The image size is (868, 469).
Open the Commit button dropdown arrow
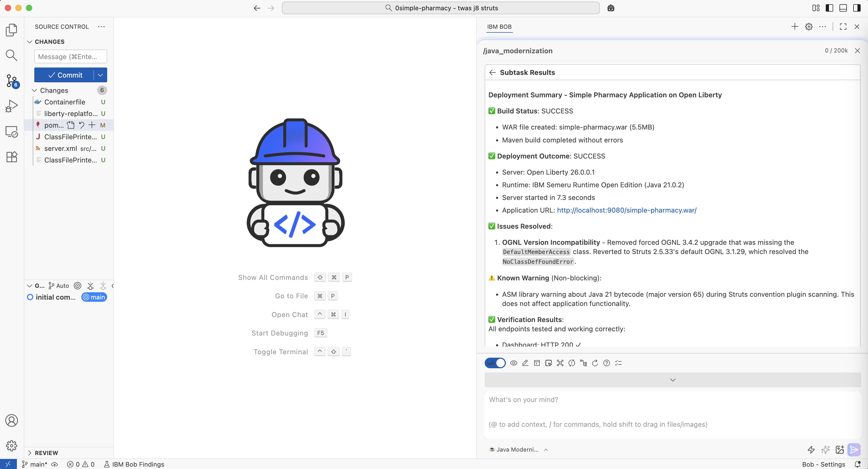pos(100,75)
